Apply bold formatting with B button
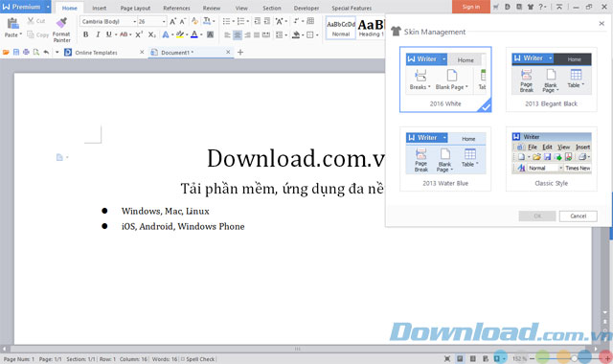Screen dimensions: 613x364 [85, 34]
